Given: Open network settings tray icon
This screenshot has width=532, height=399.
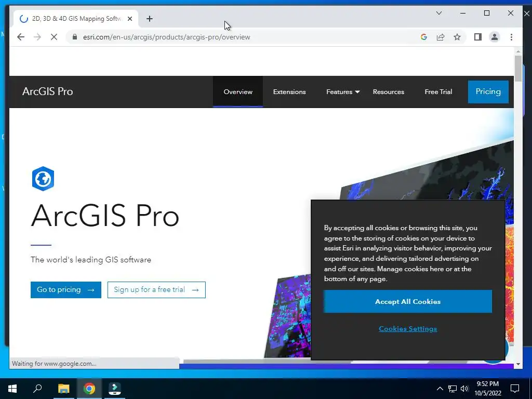Looking at the screenshot, I should pos(453,389).
